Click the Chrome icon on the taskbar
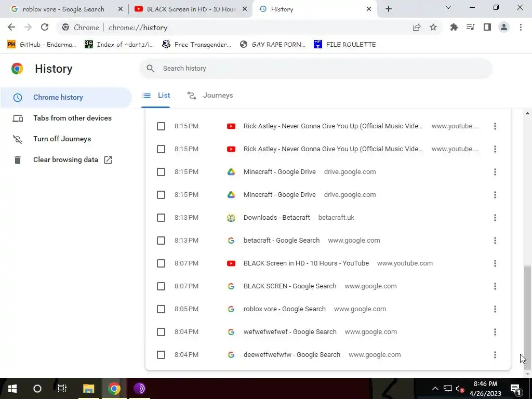The width and height of the screenshot is (532, 399). [114, 389]
